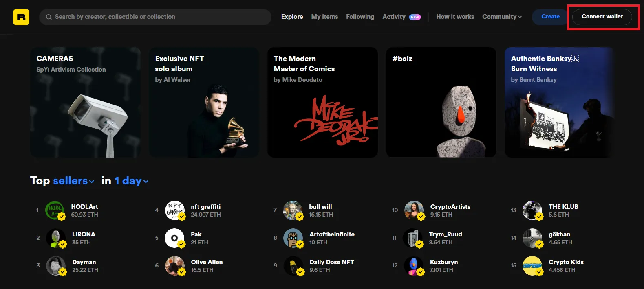Click Crypto Kids' yellow avatar
Screen dimensions: 644x289
click(532, 266)
